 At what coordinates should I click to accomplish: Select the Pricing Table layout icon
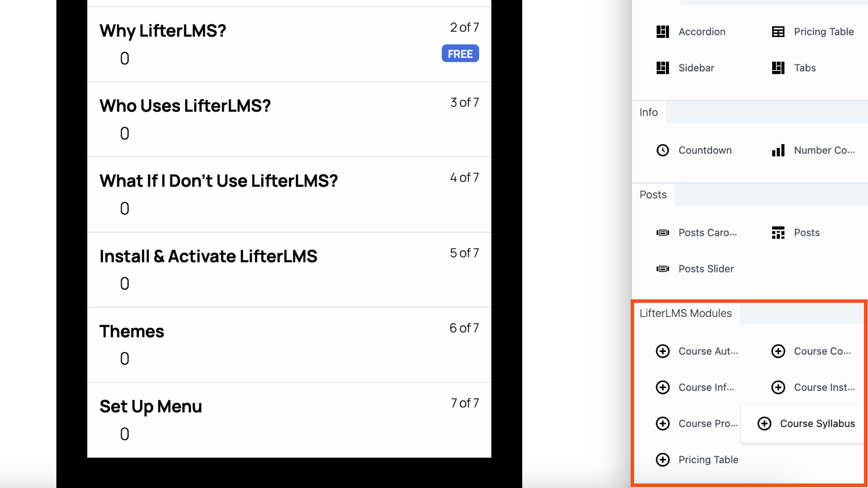(778, 32)
